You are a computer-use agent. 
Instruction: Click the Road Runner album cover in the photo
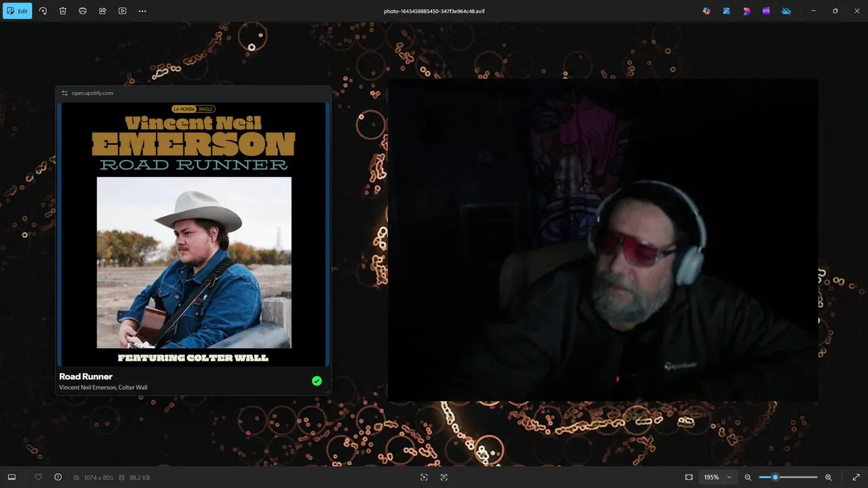coord(194,234)
